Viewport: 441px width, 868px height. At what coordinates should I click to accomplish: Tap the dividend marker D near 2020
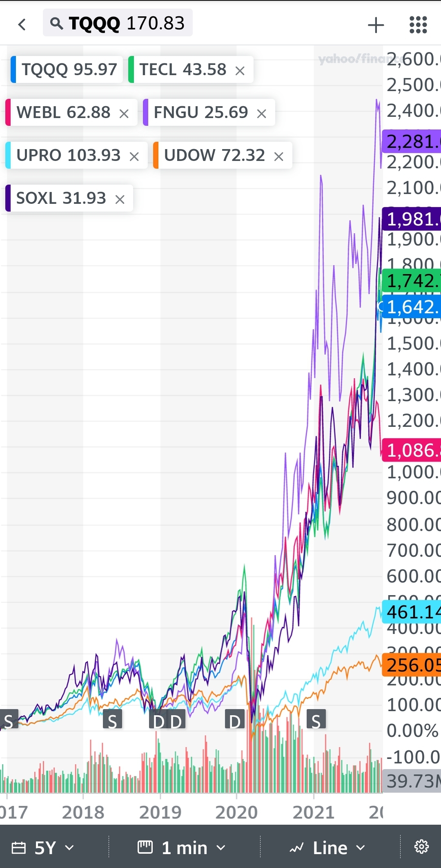click(x=235, y=719)
